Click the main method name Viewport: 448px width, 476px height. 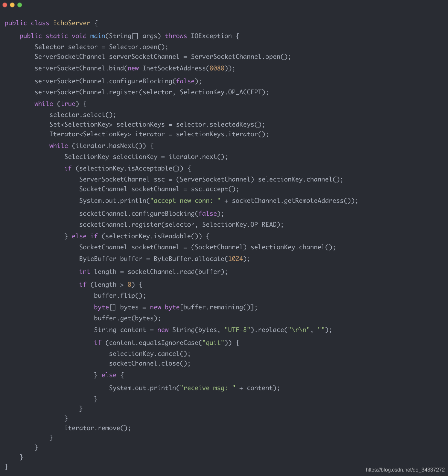coord(98,36)
